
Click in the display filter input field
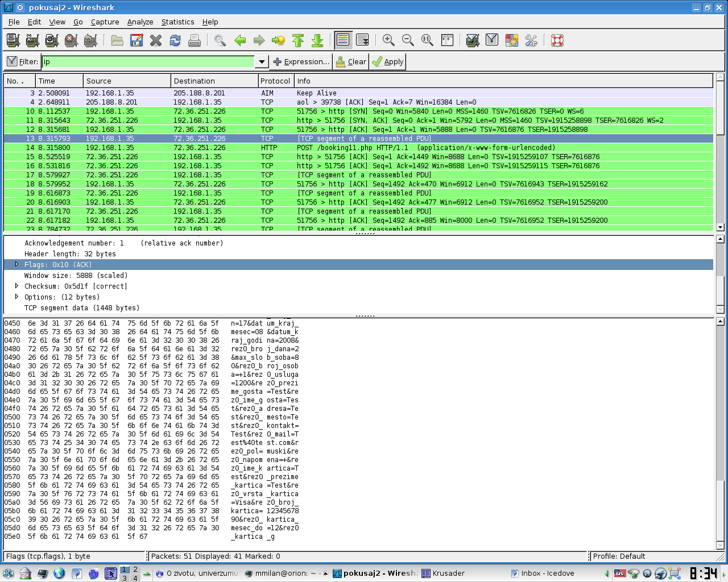click(x=148, y=62)
